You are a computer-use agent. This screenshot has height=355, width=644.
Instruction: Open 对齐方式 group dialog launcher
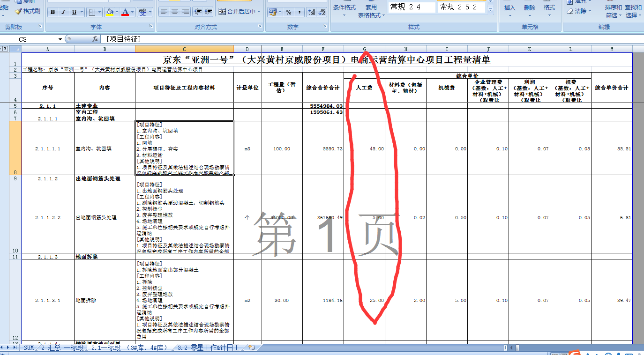[259, 26]
